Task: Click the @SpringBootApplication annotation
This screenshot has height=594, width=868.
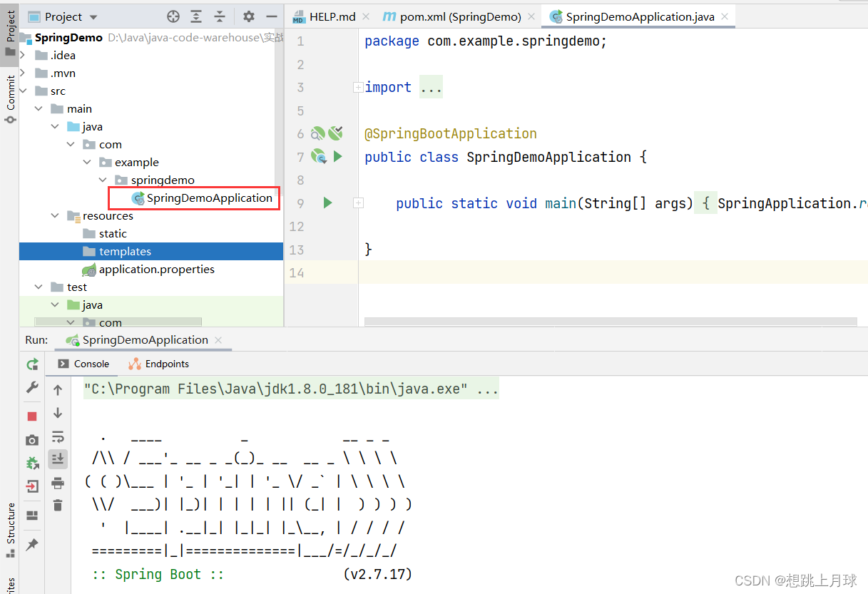Action: tap(451, 133)
